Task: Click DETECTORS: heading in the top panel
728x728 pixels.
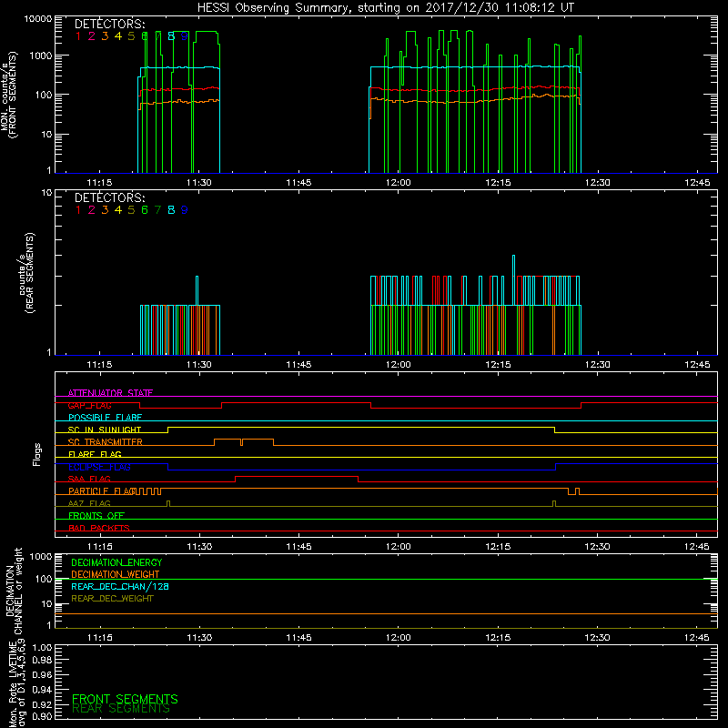Action: [x=110, y=24]
